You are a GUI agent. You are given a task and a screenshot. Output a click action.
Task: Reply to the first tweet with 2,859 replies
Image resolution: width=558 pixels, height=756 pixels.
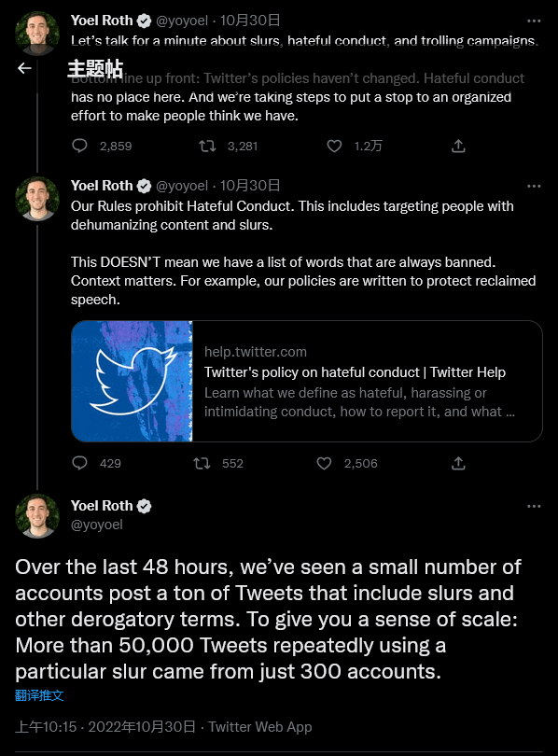coord(79,146)
